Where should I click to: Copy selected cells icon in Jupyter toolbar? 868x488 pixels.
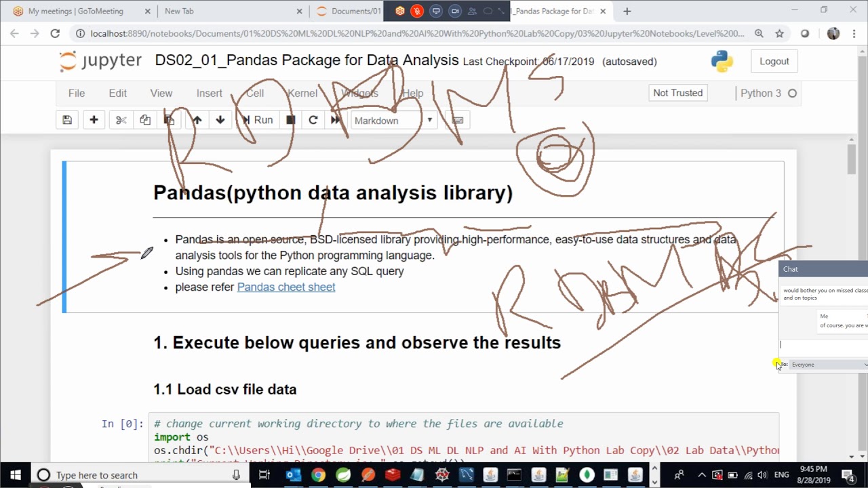(145, 120)
